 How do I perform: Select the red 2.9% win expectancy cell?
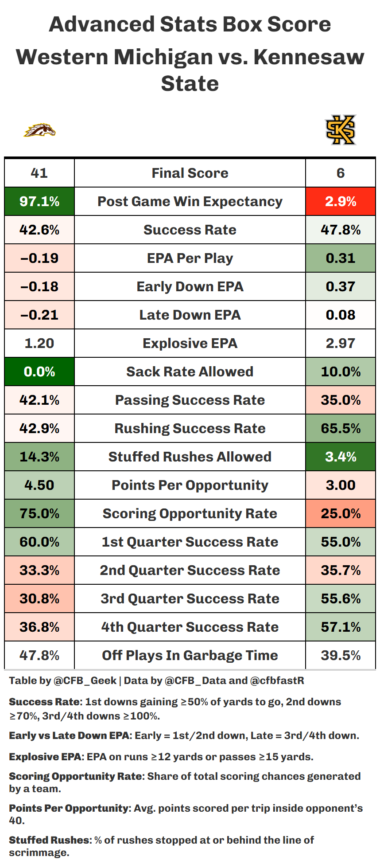pos(341,202)
